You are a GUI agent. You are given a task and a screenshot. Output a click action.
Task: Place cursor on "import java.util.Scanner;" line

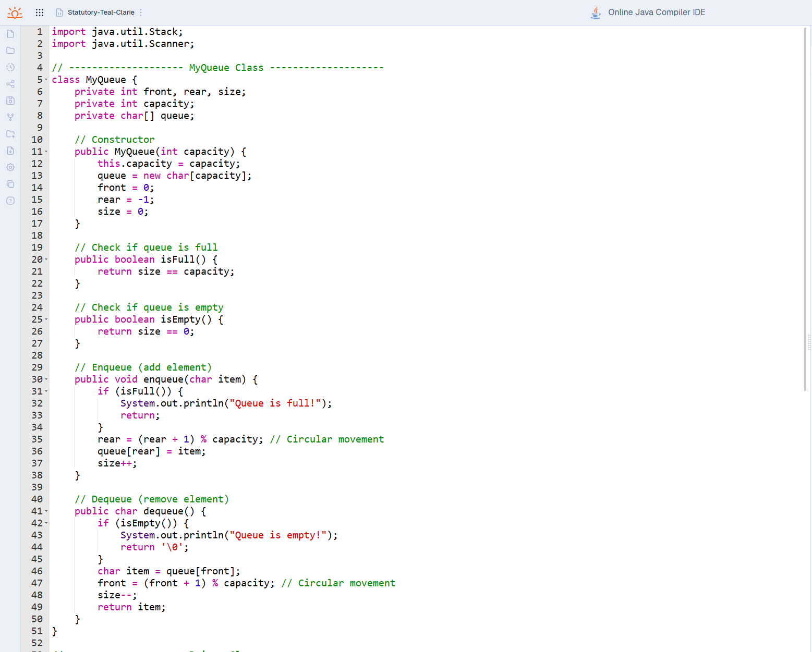pos(123,44)
